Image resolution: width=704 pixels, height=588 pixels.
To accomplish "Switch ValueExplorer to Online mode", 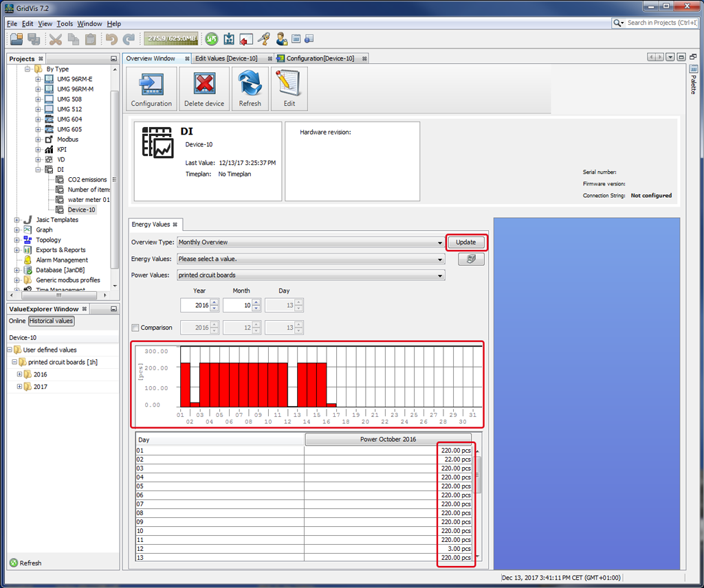I will (17, 321).
